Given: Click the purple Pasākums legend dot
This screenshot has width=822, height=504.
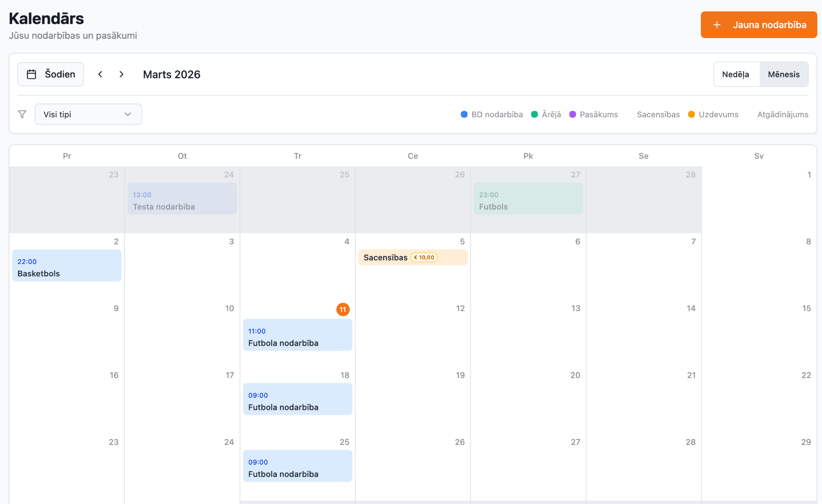Looking at the screenshot, I should tap(572, 114).
